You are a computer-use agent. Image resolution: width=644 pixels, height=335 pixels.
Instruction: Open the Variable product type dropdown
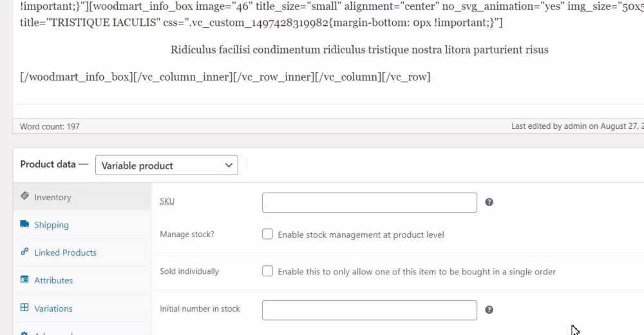pos(166,166)
